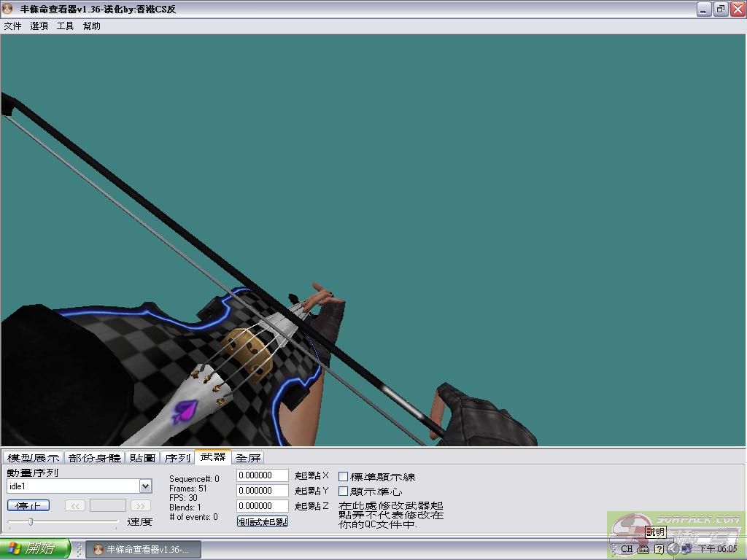The height and width of the screenshot is (560, 747).
Task: Click the model viewer taskbar button
Action: point(143,549)
